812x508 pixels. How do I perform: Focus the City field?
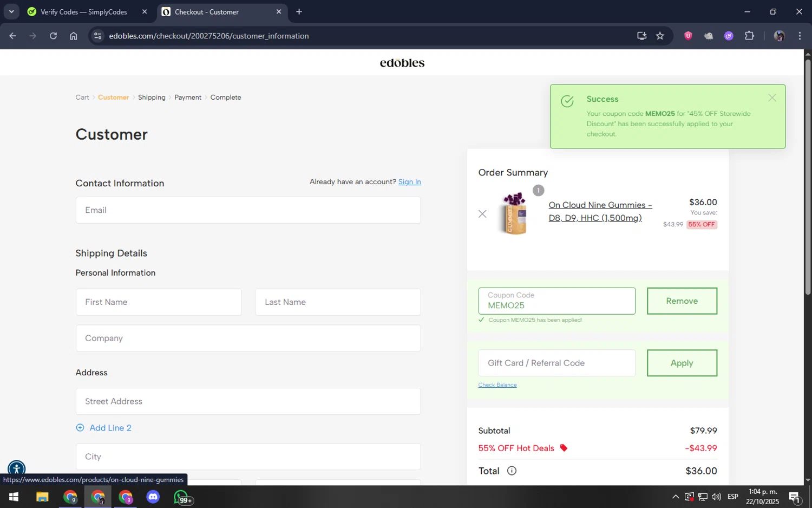point(248,457)
